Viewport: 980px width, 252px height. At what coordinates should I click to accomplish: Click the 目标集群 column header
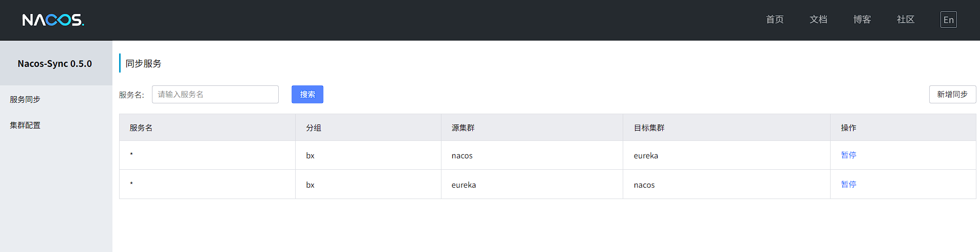point(649,128)
